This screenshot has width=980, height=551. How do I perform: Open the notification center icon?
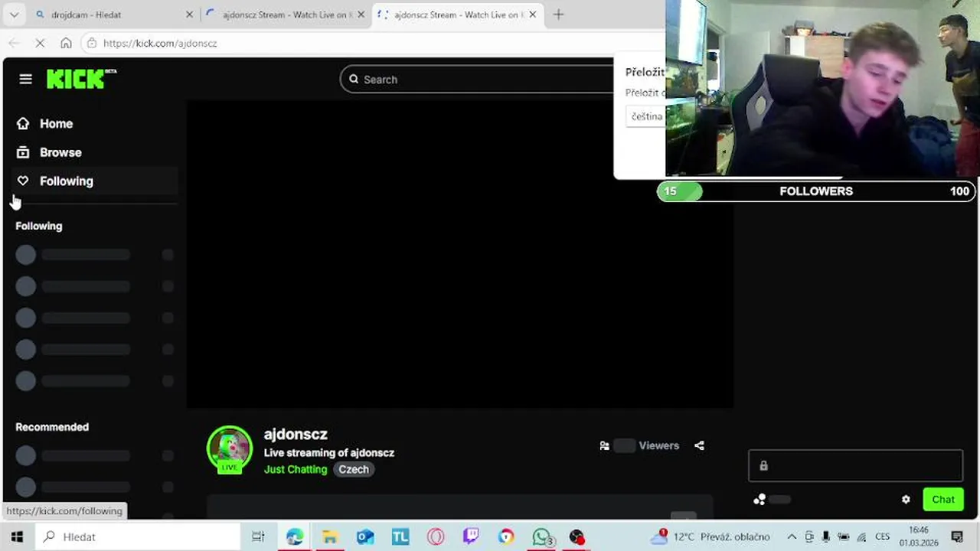pos(957,536)
